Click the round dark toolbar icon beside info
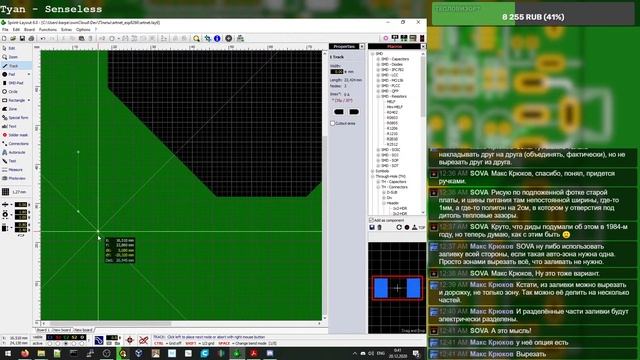The width and height of the screenshot is (640, 360). (229, 38)
